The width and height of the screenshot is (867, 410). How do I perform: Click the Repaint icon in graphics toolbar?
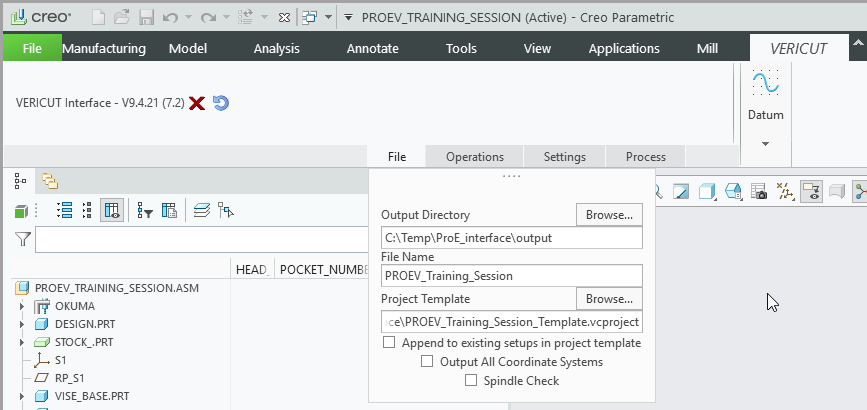(x=681, y=192)
